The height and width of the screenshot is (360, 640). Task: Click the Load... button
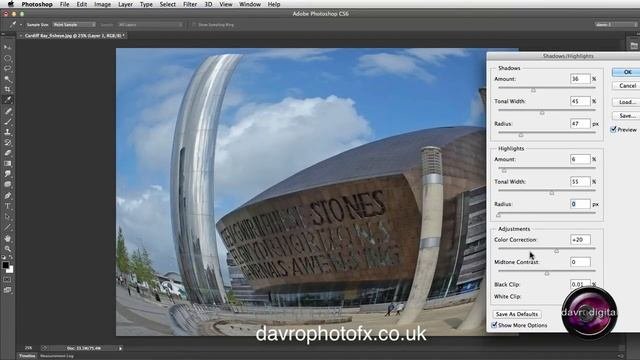click(627, 102)
